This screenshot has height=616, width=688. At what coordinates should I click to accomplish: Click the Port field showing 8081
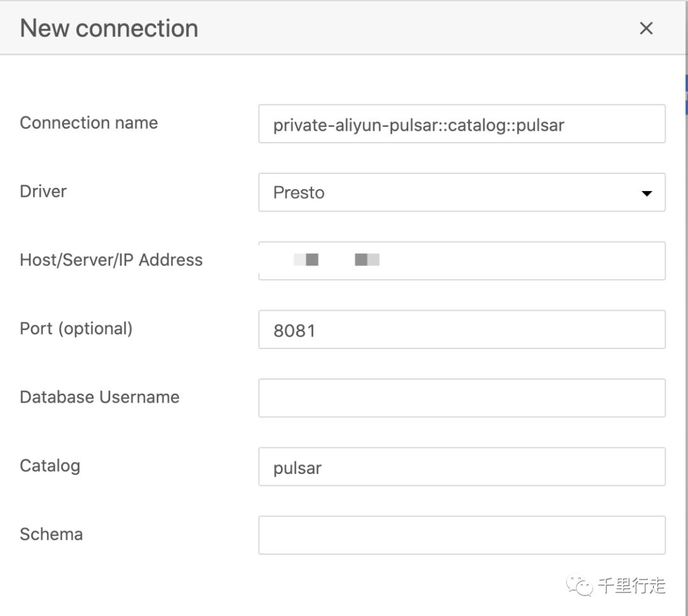click(462, 329)
